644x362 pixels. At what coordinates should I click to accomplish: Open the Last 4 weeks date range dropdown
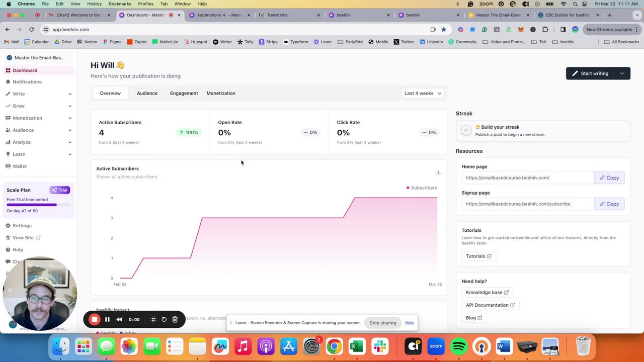[x=423, y=93]
